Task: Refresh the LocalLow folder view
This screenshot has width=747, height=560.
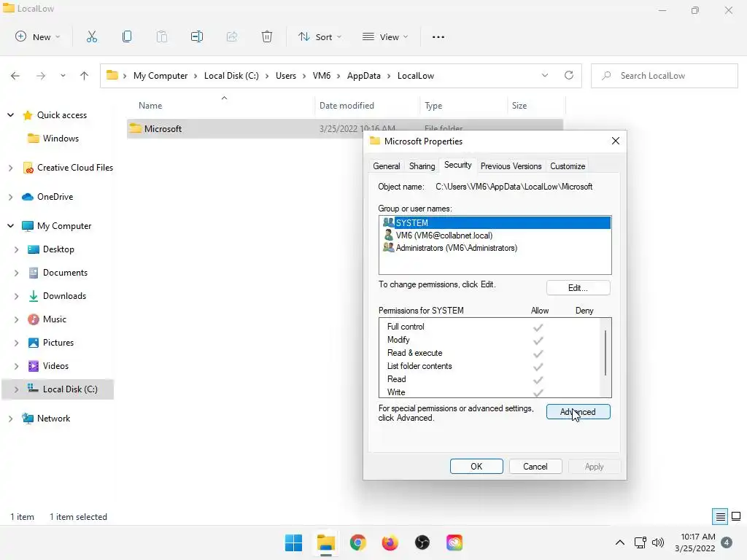Action: [569, 75]
